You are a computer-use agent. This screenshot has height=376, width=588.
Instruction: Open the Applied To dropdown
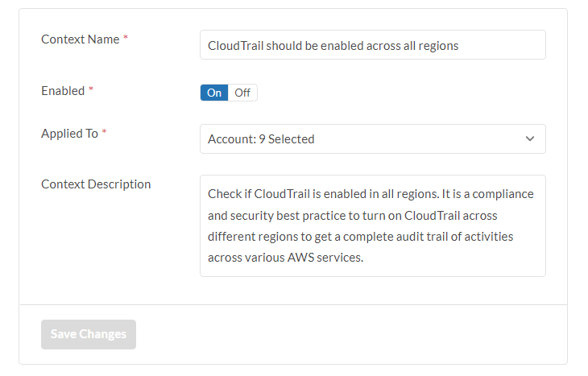tap(372, 138)
